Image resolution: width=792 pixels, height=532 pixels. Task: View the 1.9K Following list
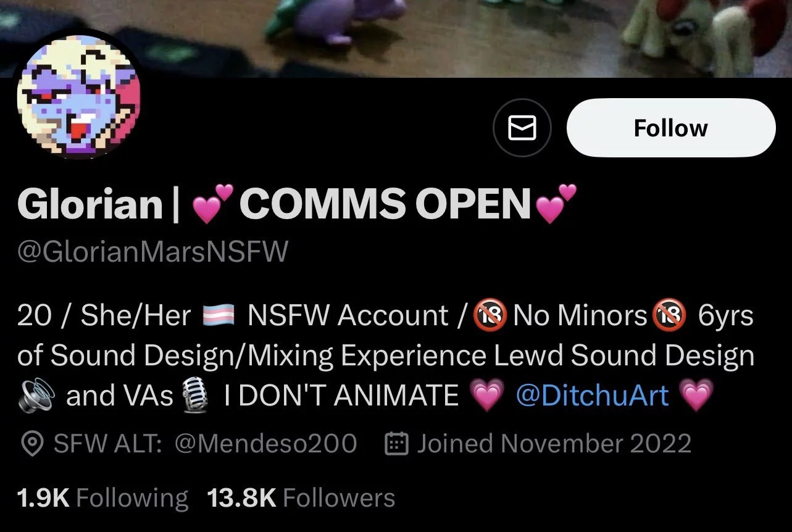(x=102, y=497)
